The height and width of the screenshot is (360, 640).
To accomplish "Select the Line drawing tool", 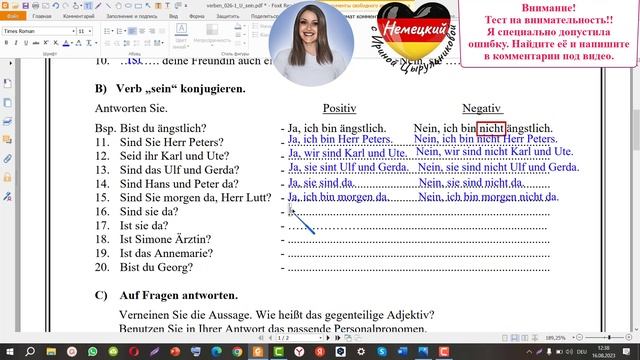I will [x=108, y=6].
